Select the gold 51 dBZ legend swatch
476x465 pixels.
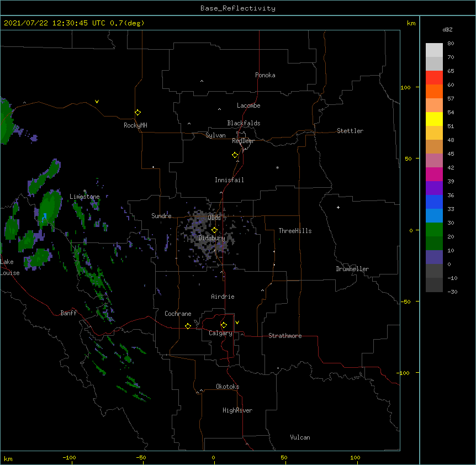tap(434, 133)
